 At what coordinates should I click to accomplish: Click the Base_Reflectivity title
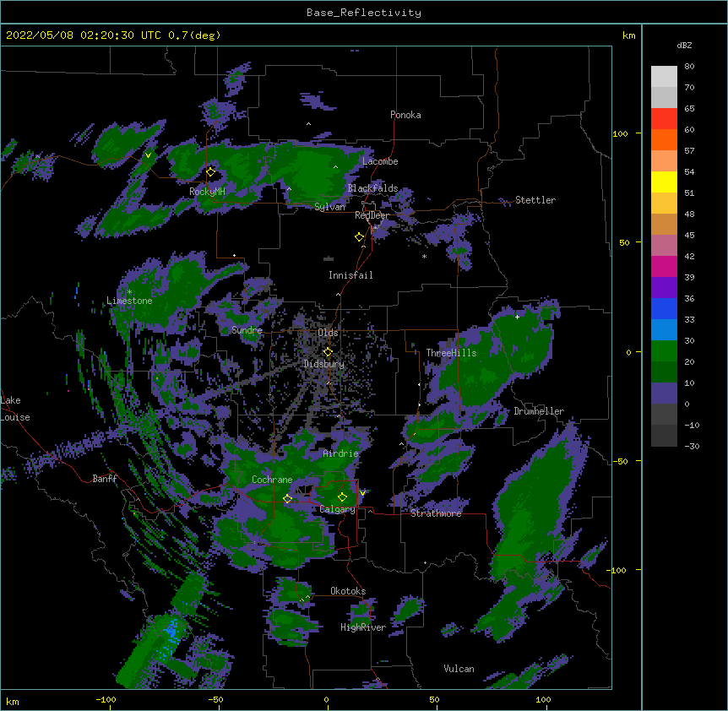pyautogui.click(x=364, y=13)
